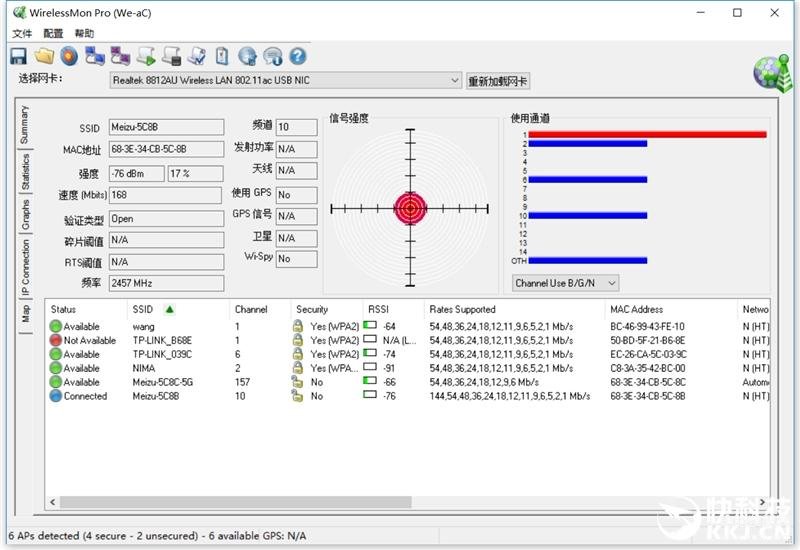
Task: Click the speed field showing 168
Action: click(x=165, y=195)
